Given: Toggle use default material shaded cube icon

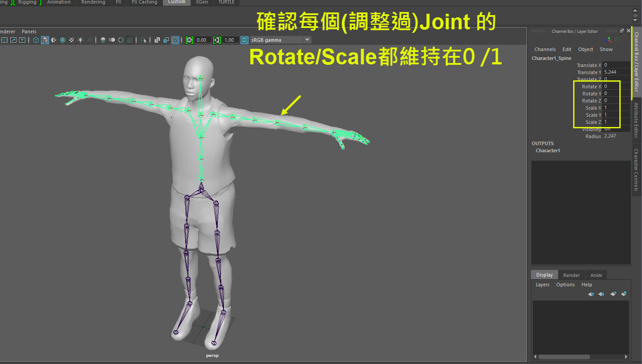Looking at the screenshot, I should coord(54,40).
